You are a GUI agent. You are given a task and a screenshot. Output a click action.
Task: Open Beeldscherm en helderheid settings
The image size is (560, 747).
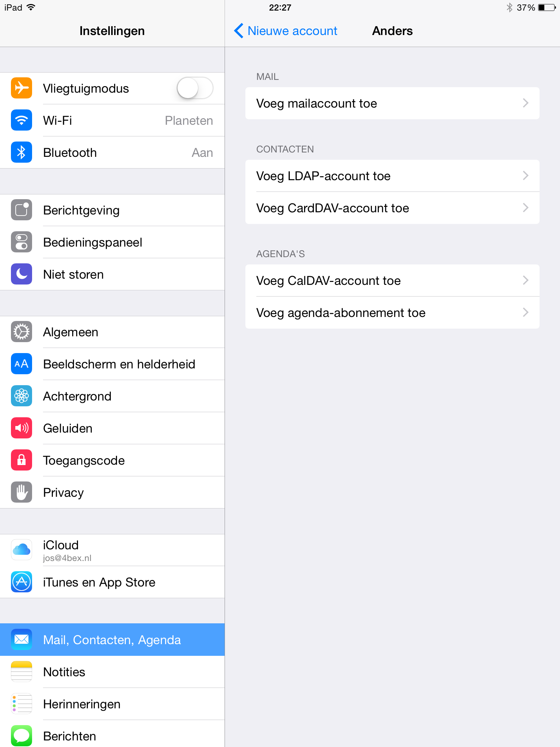click(112, 364)
